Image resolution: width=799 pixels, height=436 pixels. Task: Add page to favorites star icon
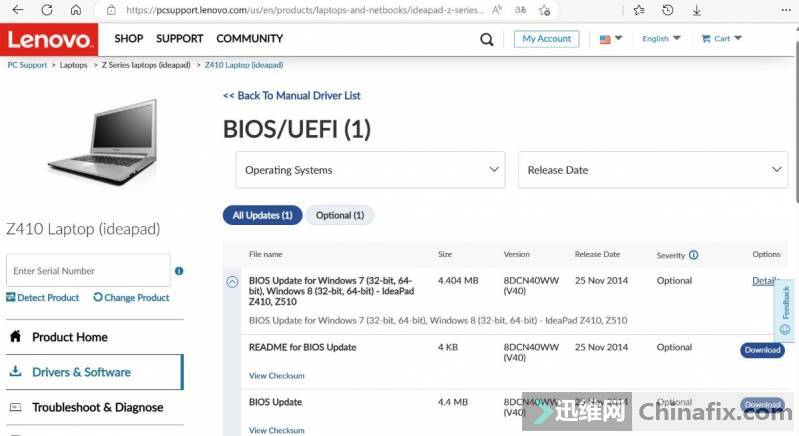pos(545,10)
